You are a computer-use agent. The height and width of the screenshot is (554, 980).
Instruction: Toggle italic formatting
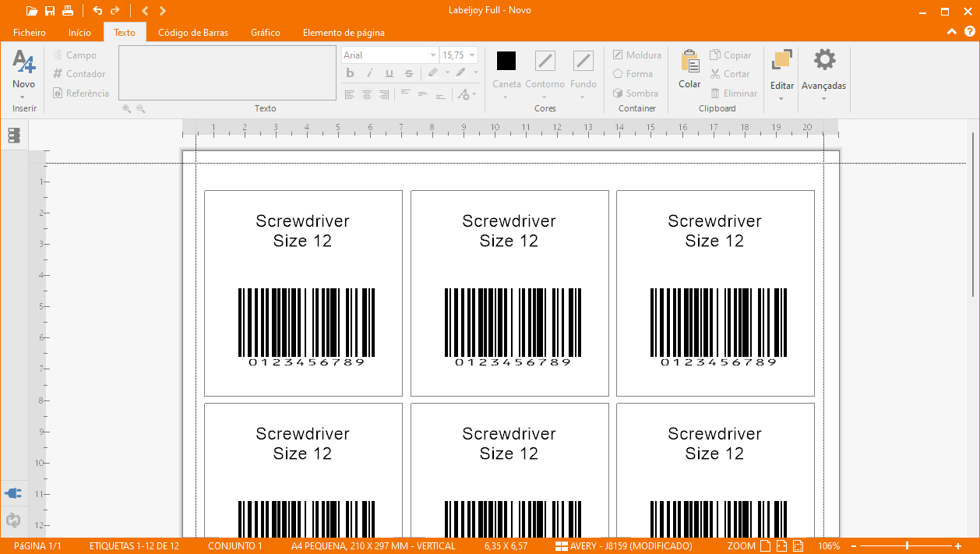tap(369, 73)
